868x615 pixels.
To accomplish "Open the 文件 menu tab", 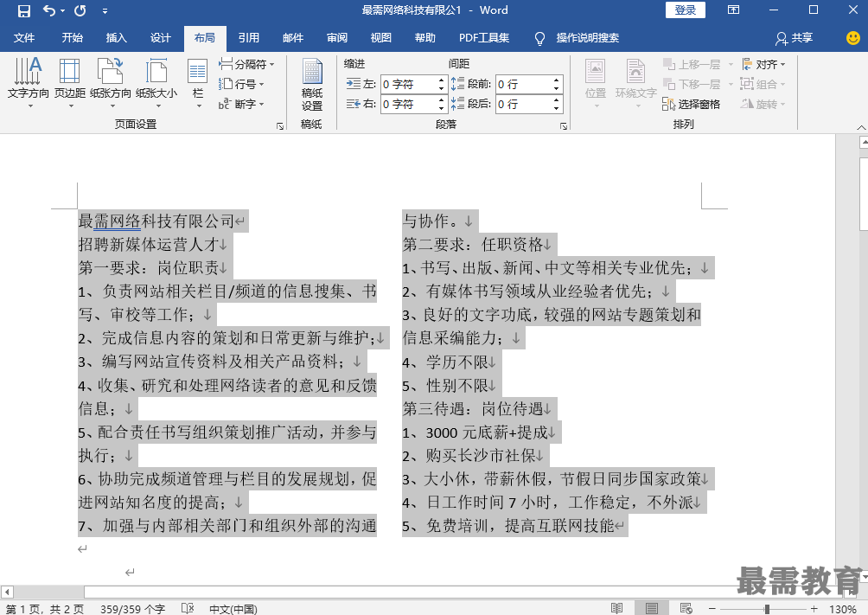I will pos(24,38).
